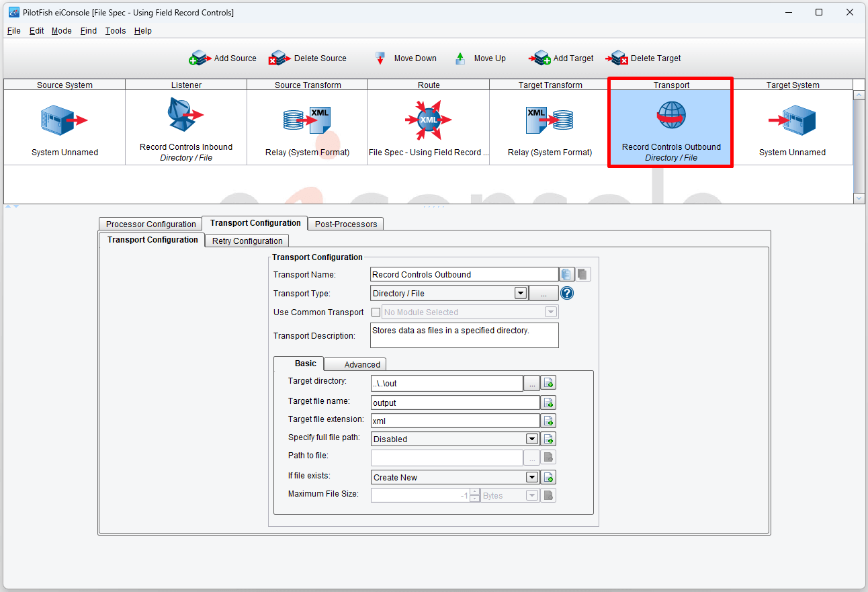Image resolution: width=868 pixels, height=592 pixels.
Task: Open the Help menu
Action: [142, 31]
